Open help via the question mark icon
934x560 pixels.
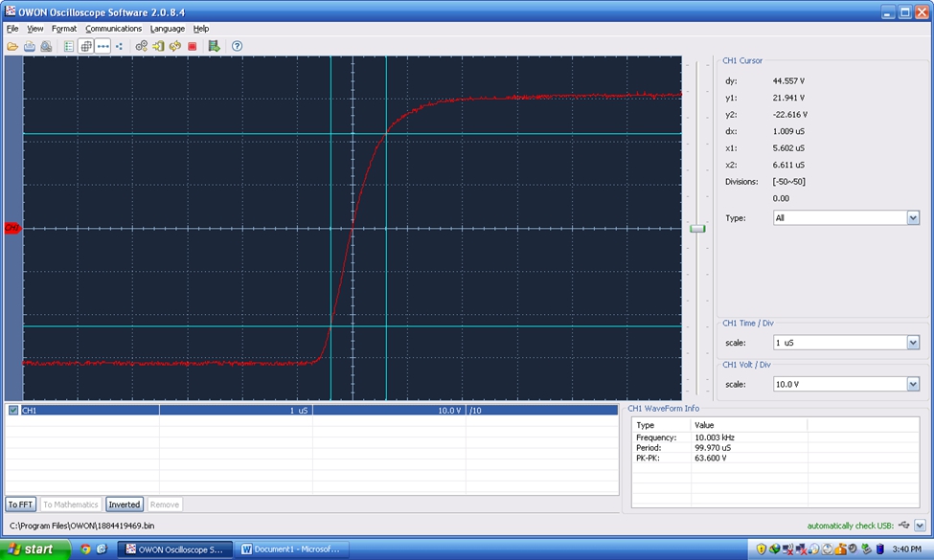click(x=237, y=46)
